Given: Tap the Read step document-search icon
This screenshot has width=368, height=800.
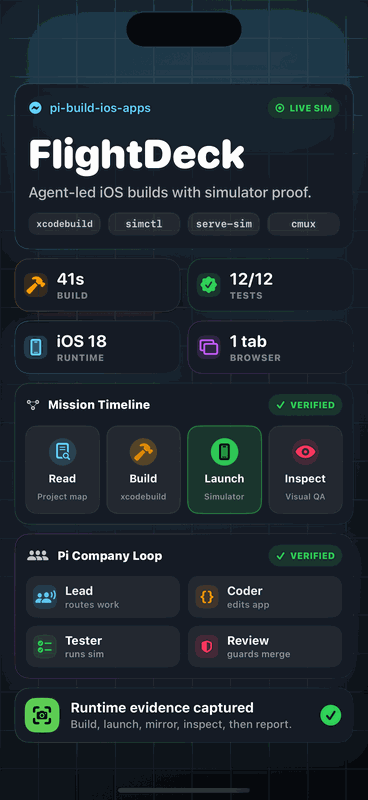Looking at the screenshot, I should click(62, 452).
